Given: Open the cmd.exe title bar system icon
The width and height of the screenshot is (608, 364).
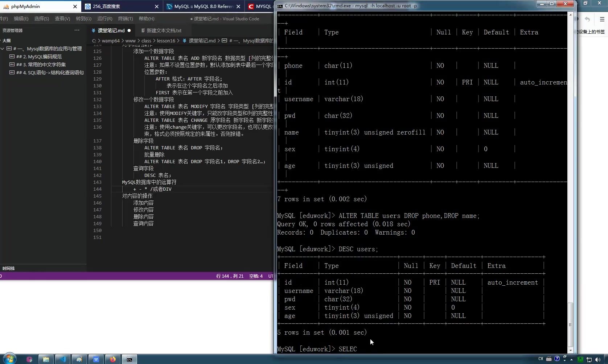Looking at the screenshot, I should click(280, 6).
